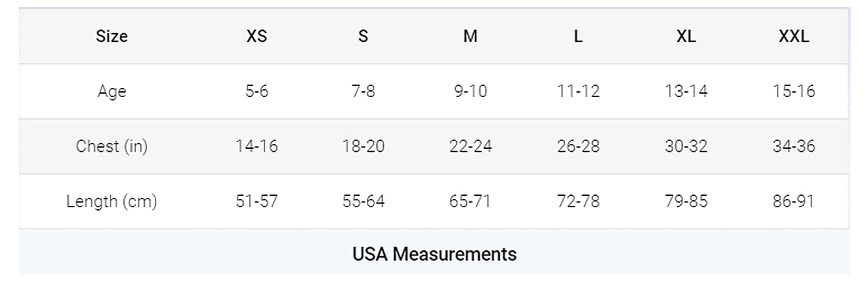Click age range 5-6 cell
The width and height of the screenshot is (868, 285).
pos(257,91)
